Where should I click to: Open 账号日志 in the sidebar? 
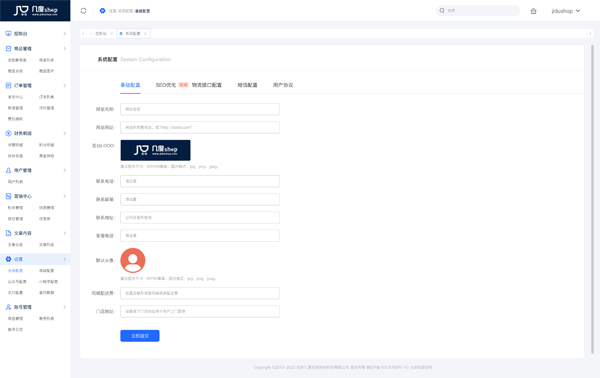15,329
